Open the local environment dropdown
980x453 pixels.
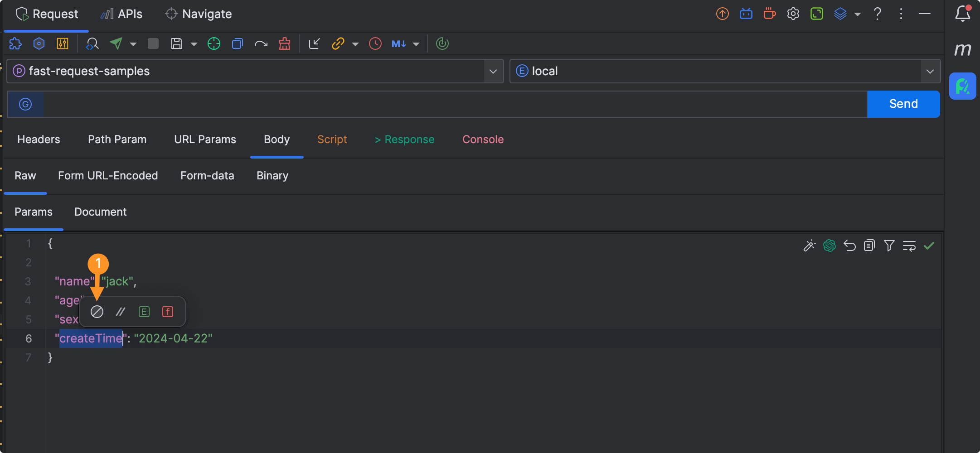pos(930,72)
